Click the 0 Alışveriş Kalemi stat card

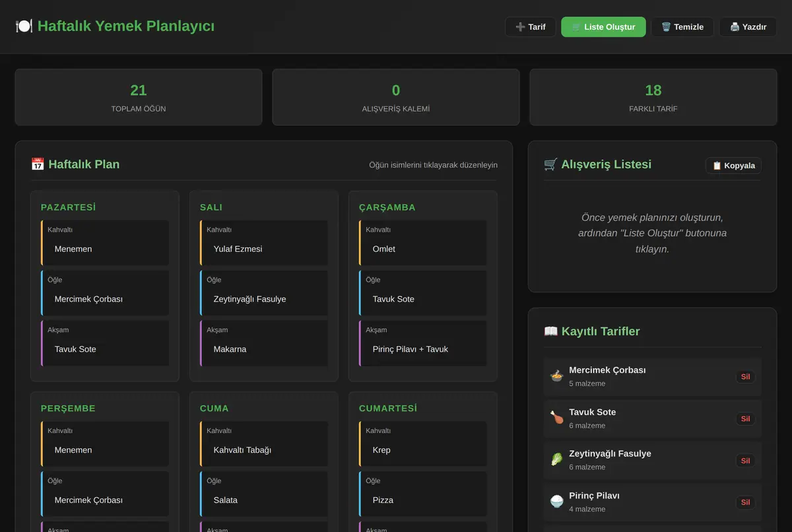tap(396, 97)
